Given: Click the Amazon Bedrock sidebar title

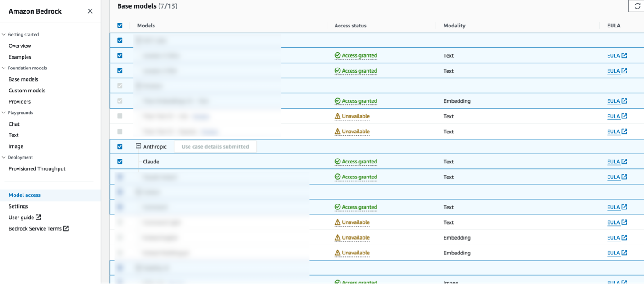Looking at the screenshot, I should (35, 11).
